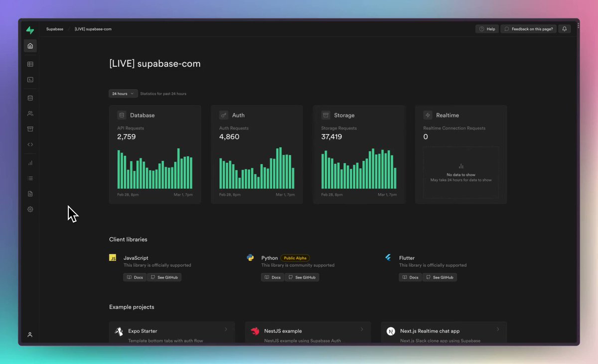Click the notifications bell icon

tap(564, 29)
